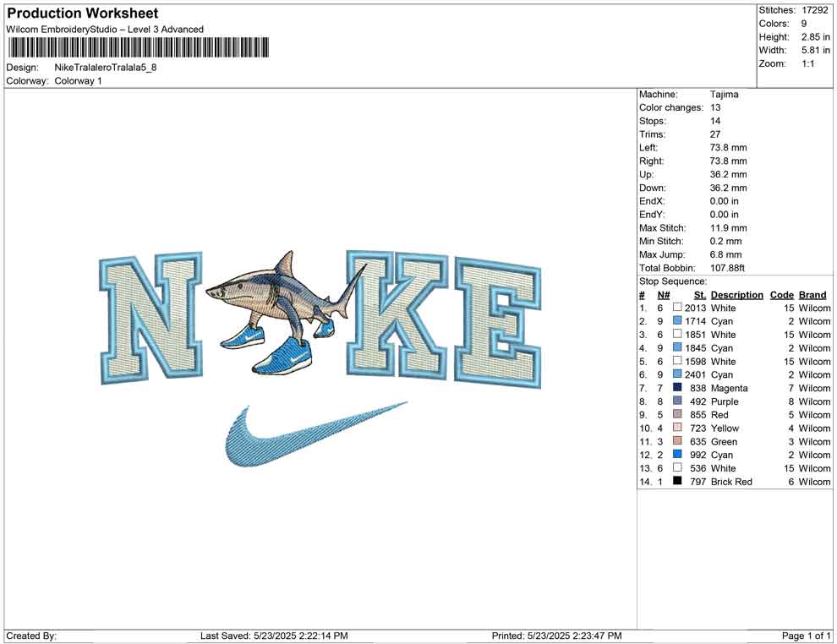The width and height of the screenshot is (837, 644).
Task: Select the dark navy swatch for 838 Magenta
Action: [677, 387]
